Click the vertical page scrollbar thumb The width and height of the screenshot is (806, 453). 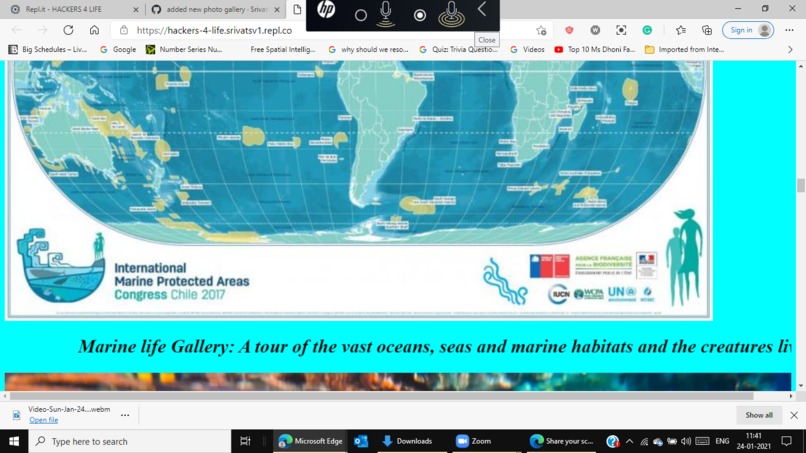point(800,185)
